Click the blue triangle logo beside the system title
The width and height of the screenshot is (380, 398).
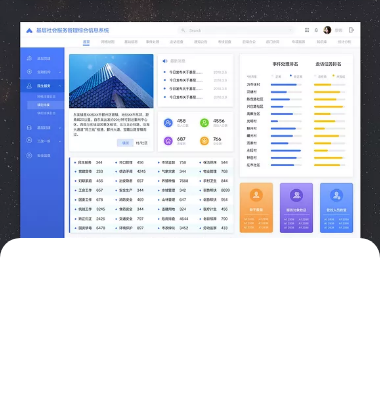29,30
